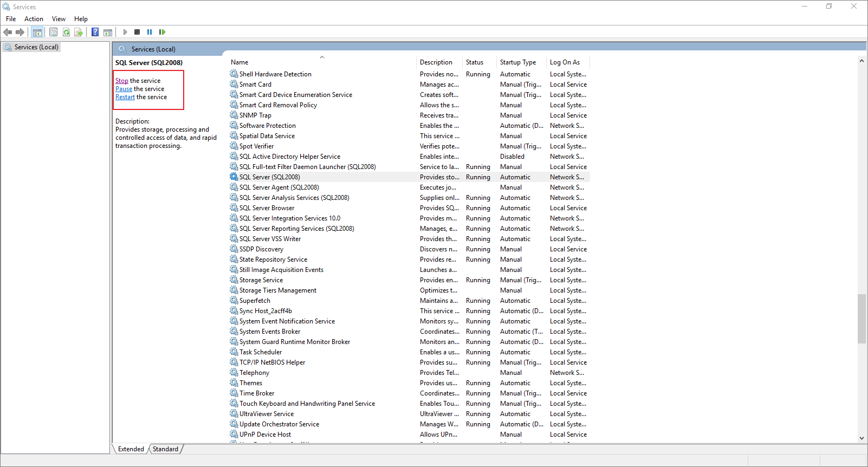Image resolution: width=868 pixels, height=467 pixels.
Task: Select Services (Local) in console tree
Action: click(x=36, y=47)
